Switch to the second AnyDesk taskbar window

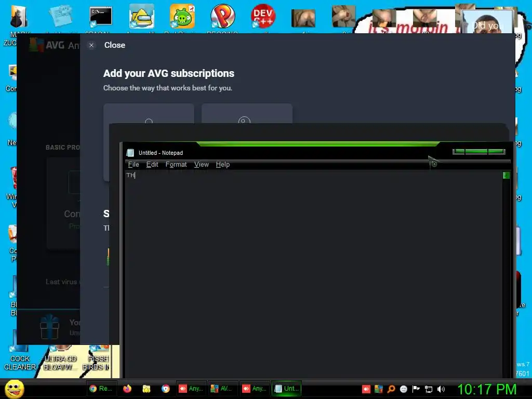point(254,389)
